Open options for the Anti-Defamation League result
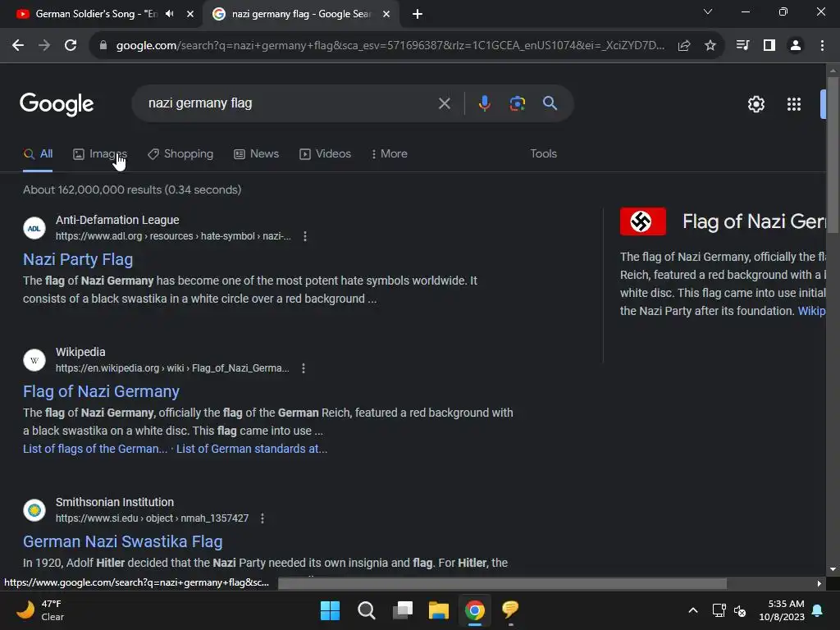This screenshot has height=630, width=840. pyautogui.click(x=305, y=236)
